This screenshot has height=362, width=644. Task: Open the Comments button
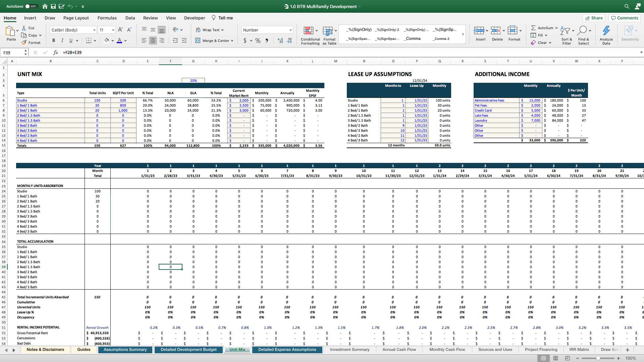click(x=624, y=18)
